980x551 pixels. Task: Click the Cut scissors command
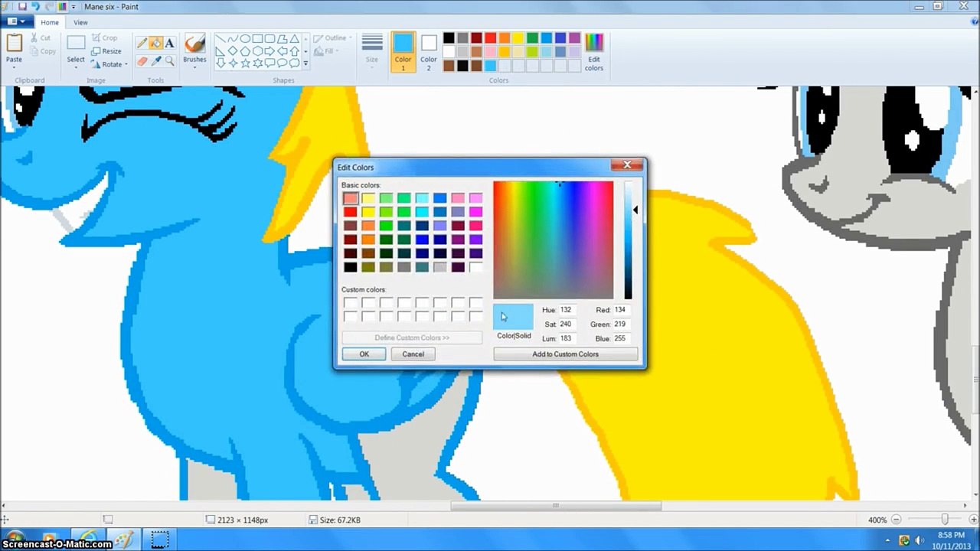tap(41, 37)
